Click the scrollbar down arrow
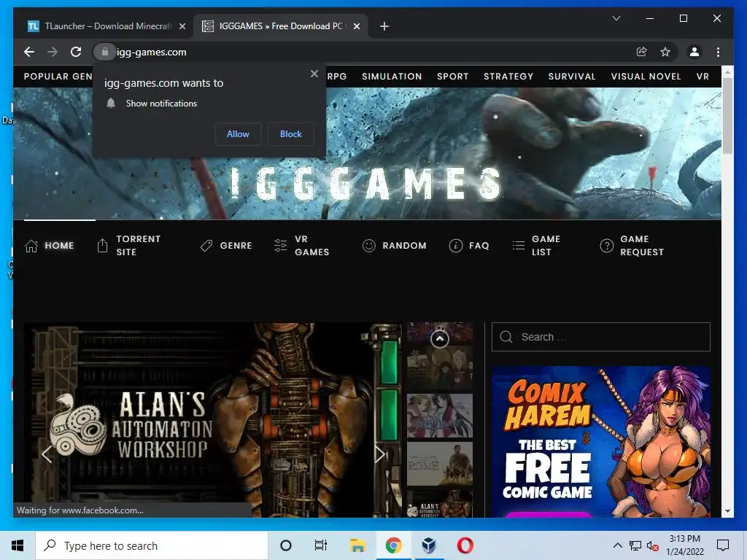This screenshot has height=560, width=747. 727,511
